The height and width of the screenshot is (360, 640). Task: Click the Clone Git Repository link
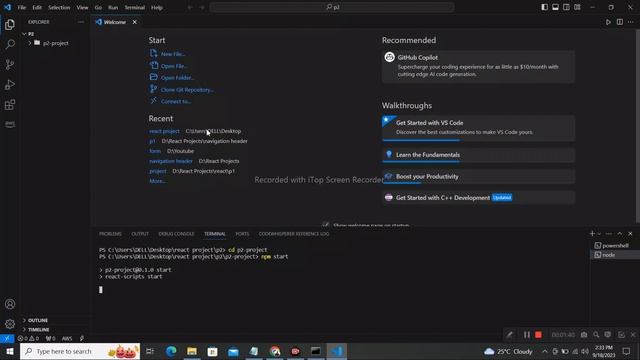(x=187, y=90)
